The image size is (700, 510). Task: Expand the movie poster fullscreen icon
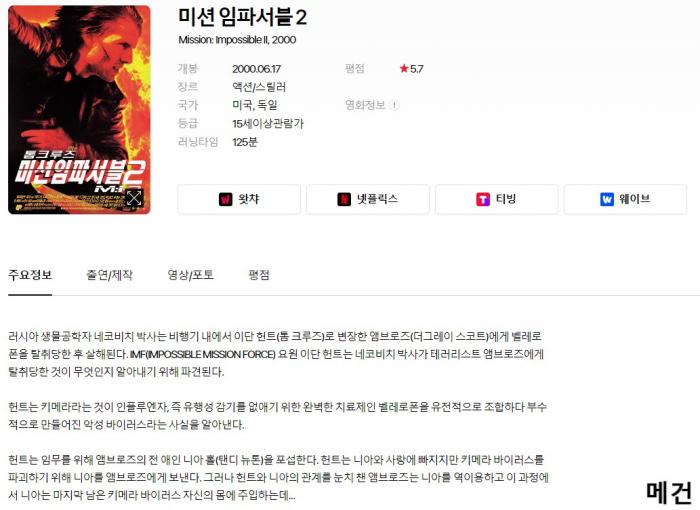click(133, 198)
